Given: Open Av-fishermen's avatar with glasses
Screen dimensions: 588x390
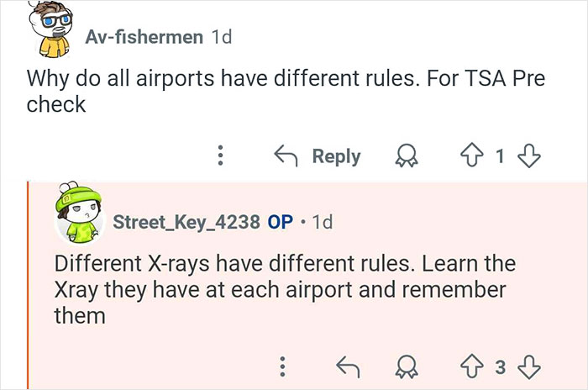Looking at the screenshot, I should 50,29.
